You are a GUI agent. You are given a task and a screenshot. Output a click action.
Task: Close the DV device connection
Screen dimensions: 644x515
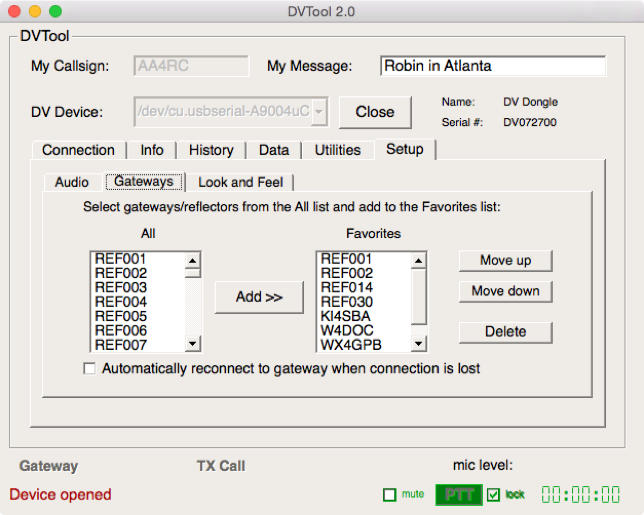(375, 112)
